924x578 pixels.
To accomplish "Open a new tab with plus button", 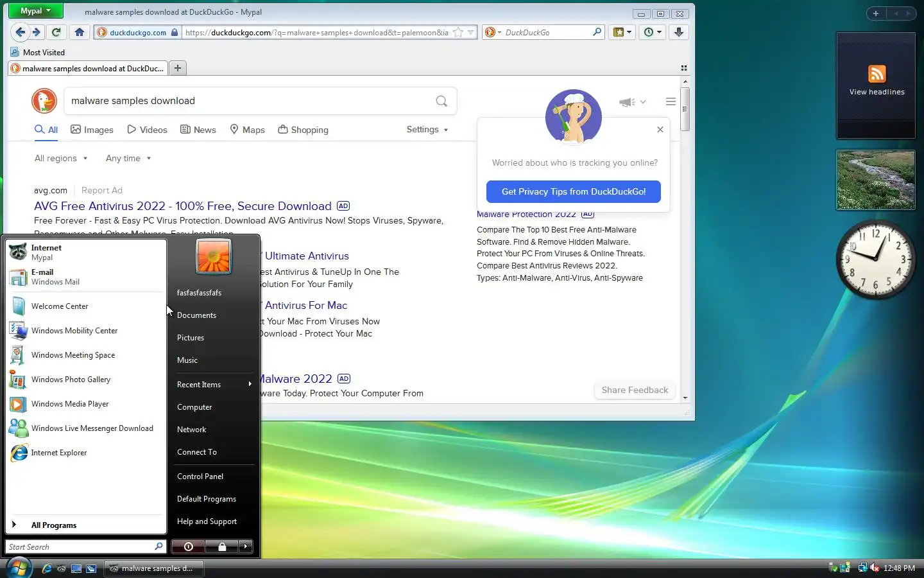I will (178, 68).
